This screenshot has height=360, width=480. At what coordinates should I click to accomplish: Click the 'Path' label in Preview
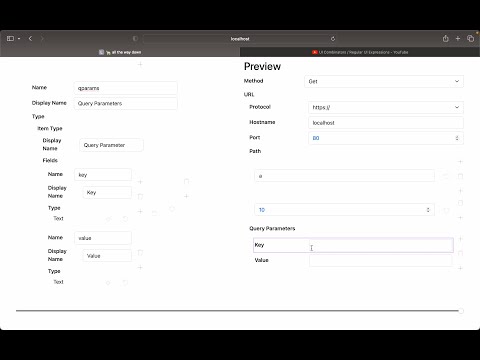tap(255, 151)
